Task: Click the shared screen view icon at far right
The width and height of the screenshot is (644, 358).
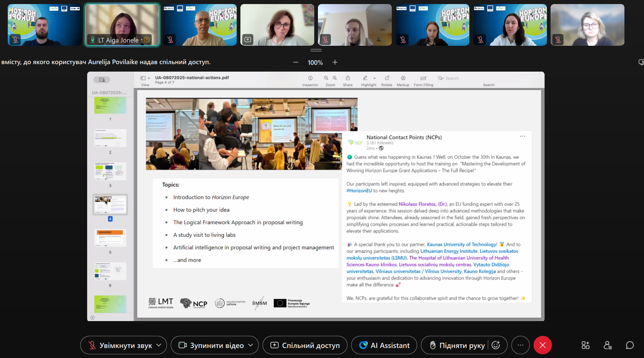Action: pyautogui.click(x=641, y=62)
